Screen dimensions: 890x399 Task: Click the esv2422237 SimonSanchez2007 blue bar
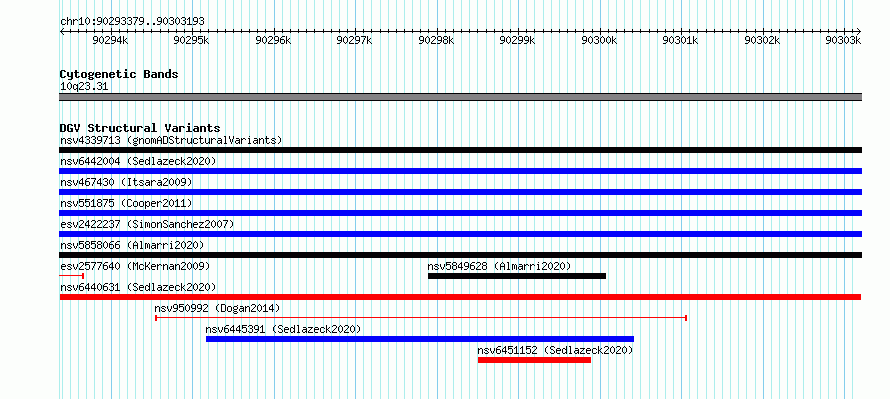click(x=460, y=234)
